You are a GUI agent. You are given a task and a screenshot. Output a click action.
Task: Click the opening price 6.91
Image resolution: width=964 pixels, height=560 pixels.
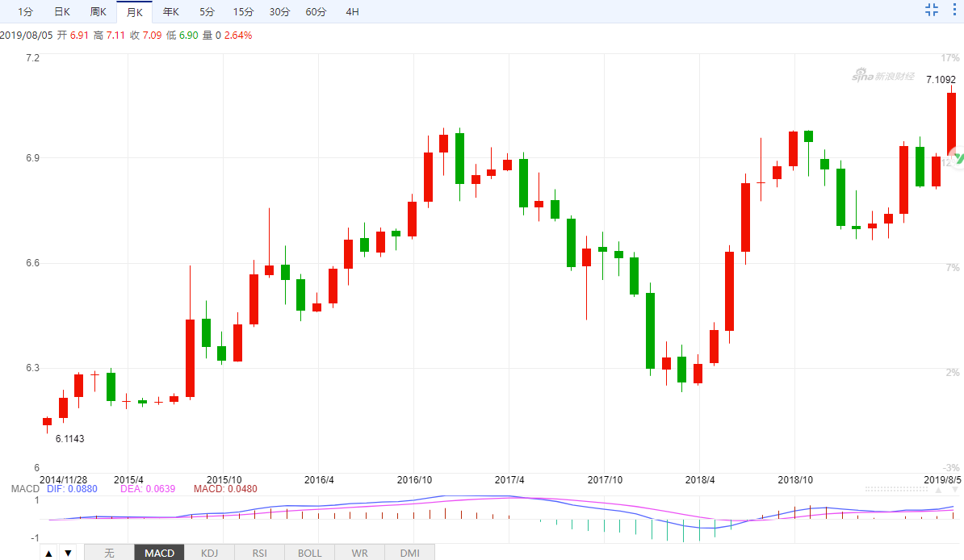click(x=79, y=35)
